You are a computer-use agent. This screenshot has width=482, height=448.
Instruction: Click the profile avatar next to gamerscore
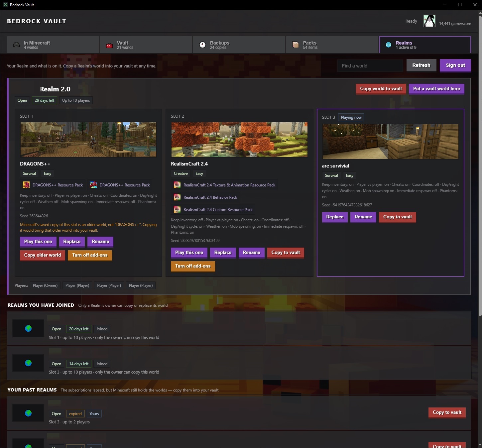click(429, 21)
